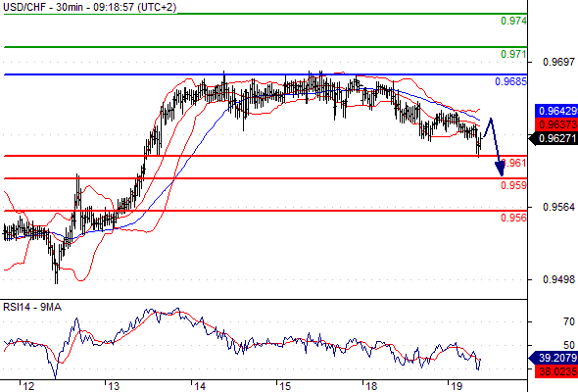The image size is (578, 392).
Task: Click the 0.971 green resistance label
Action: click(x=513, y=54)
